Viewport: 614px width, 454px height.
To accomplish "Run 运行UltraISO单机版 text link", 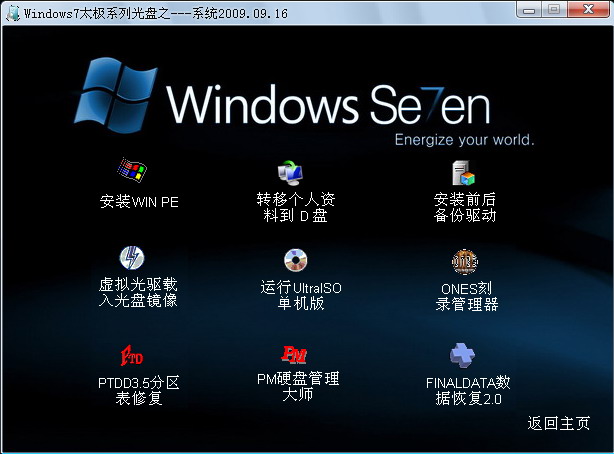I will 301,295.
